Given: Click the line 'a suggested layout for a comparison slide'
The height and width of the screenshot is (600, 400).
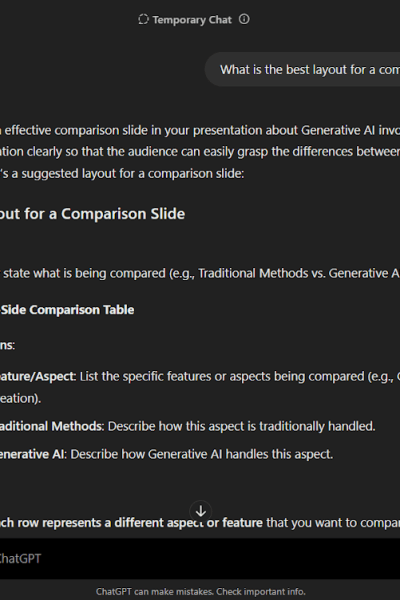Looking at the screenshot, I should pyautogui.click(x=122, y=174).
